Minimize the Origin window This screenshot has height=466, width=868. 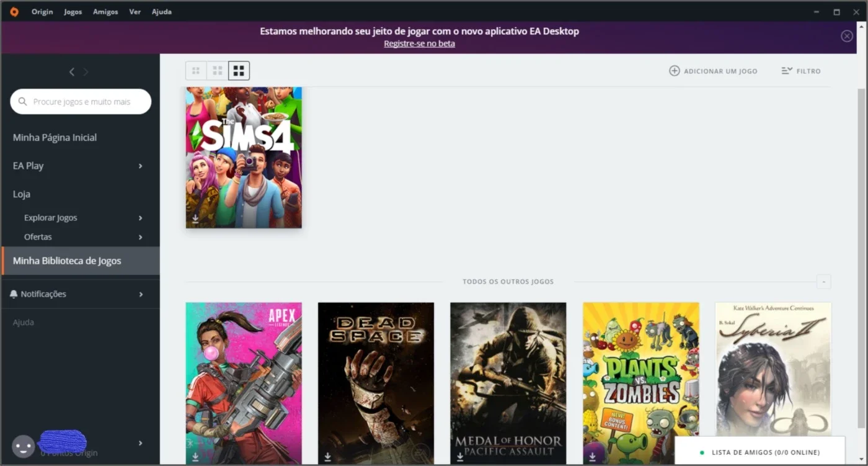(x=816, y=12)
